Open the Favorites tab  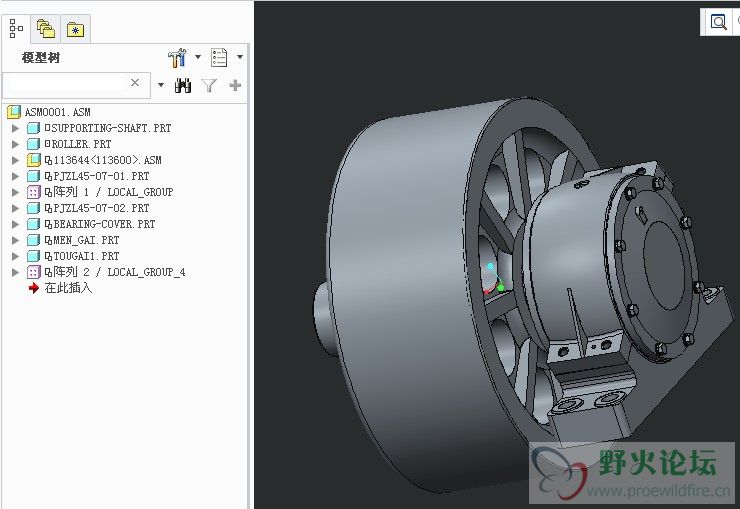tap(76, 30)
